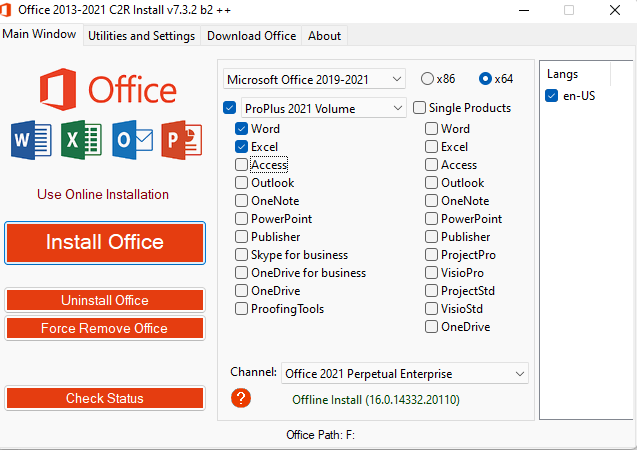The image size is (637, 450).
Task: Open the Download Office tab
Action: 251,36
